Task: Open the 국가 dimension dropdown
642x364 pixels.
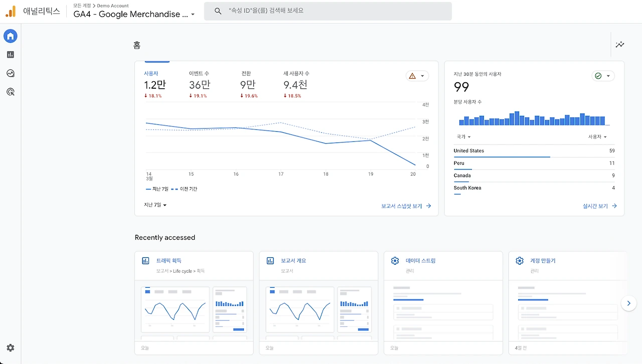Action: pyautogui.click(x=463, y=137)
